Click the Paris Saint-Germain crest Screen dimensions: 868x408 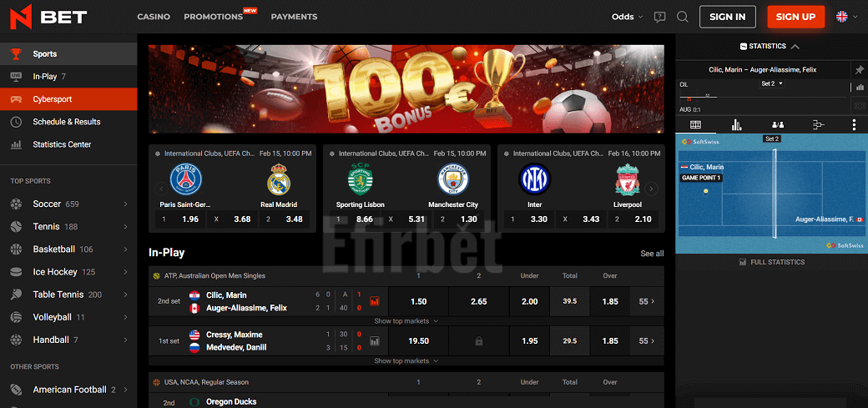point(185,179)
